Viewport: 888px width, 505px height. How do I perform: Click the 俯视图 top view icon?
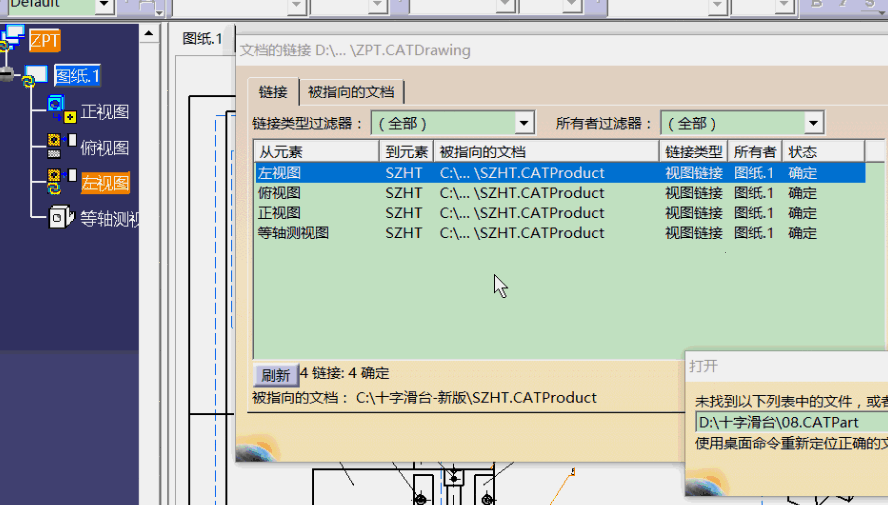click(61, 146)
